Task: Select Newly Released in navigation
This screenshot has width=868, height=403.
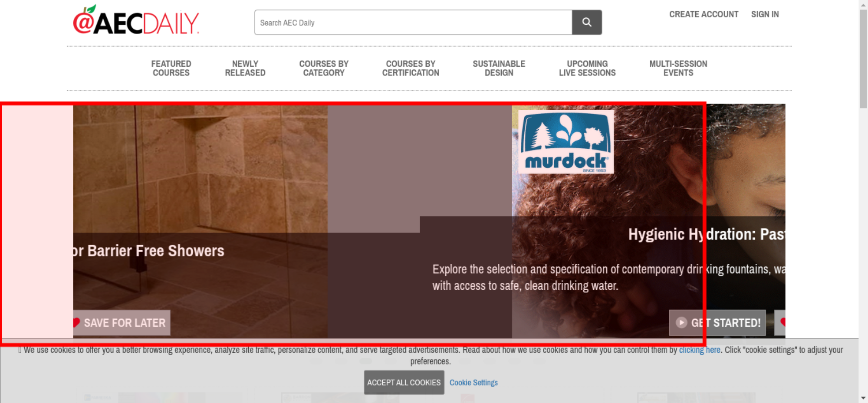Action: 245,69
